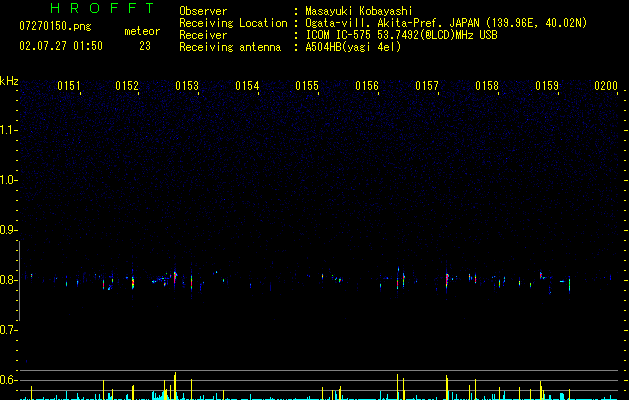The width and height of the screenshot is (629, 400).
Task: Click the 0.9 kHz axis label
Action: [8, 230]
